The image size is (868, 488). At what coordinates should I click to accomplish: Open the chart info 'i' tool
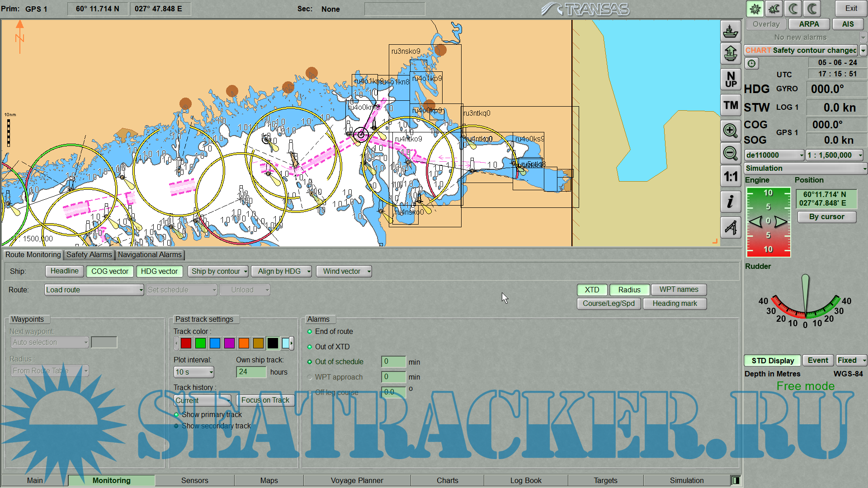click(x=730, y=202)
